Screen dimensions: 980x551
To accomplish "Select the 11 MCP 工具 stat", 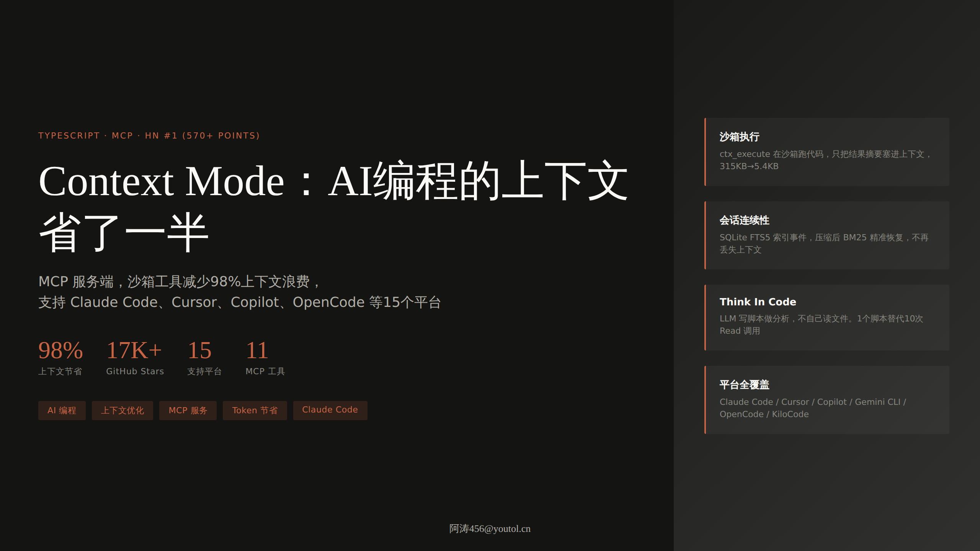I will (x=265, y=358).
